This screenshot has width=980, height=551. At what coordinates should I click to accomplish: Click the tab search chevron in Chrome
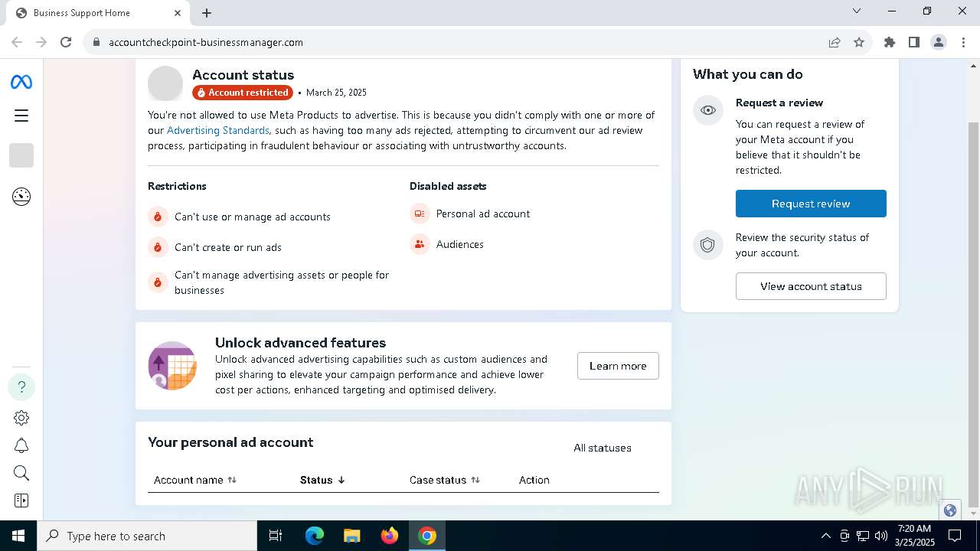coord(857,11)
